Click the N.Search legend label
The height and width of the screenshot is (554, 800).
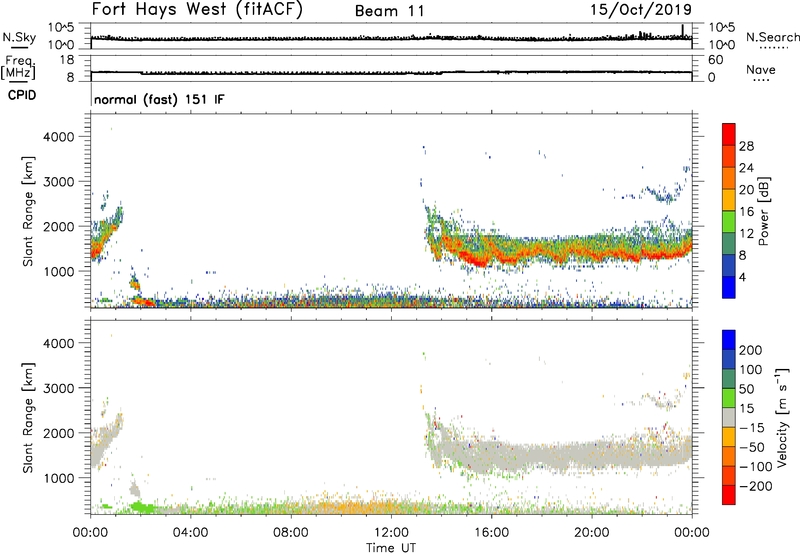(772, 37)
